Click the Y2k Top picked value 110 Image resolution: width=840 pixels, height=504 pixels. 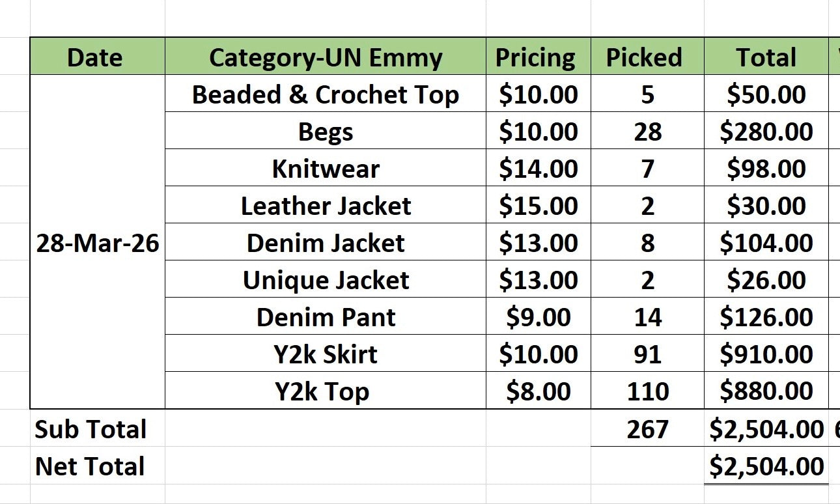[647, 391]
